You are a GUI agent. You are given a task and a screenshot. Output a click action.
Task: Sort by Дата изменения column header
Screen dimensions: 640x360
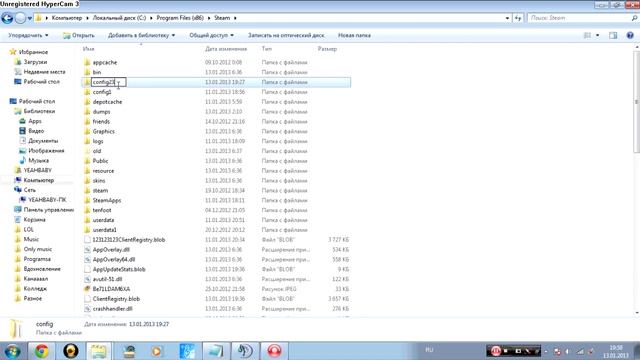coord(226,49)
